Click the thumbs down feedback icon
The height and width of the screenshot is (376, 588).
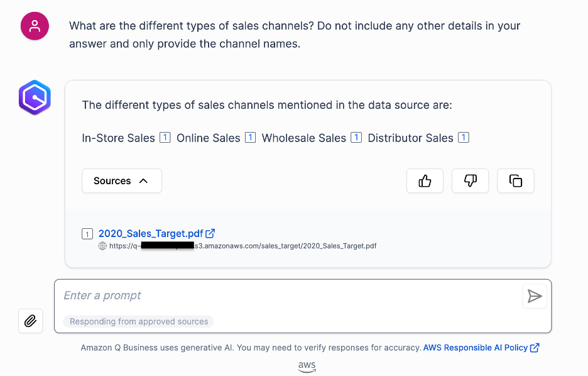pyautogui.click(x=471, y=181)
